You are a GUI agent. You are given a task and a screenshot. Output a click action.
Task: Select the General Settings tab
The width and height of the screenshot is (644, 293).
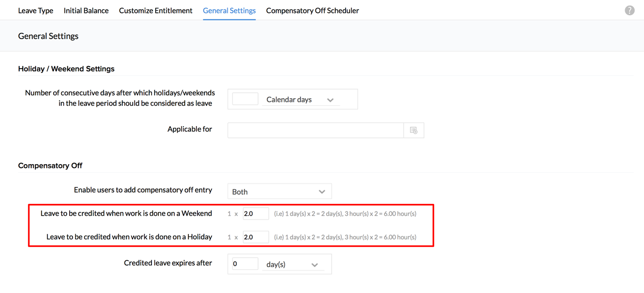229,11
